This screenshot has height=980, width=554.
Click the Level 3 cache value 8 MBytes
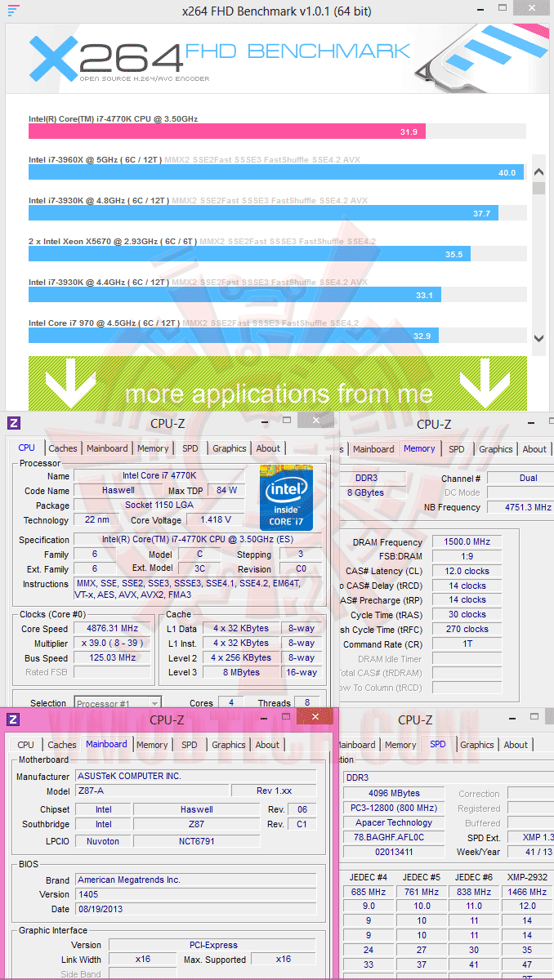(240, 672)
